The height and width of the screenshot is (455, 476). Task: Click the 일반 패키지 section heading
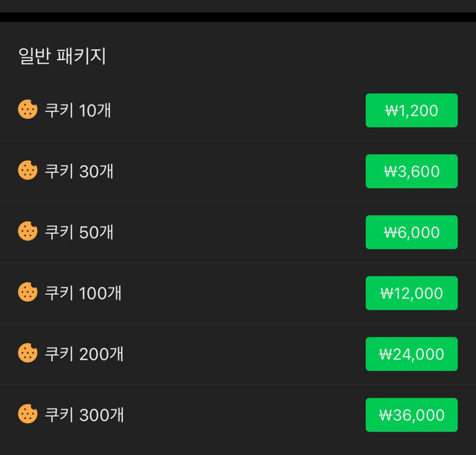tap(63, 56)
